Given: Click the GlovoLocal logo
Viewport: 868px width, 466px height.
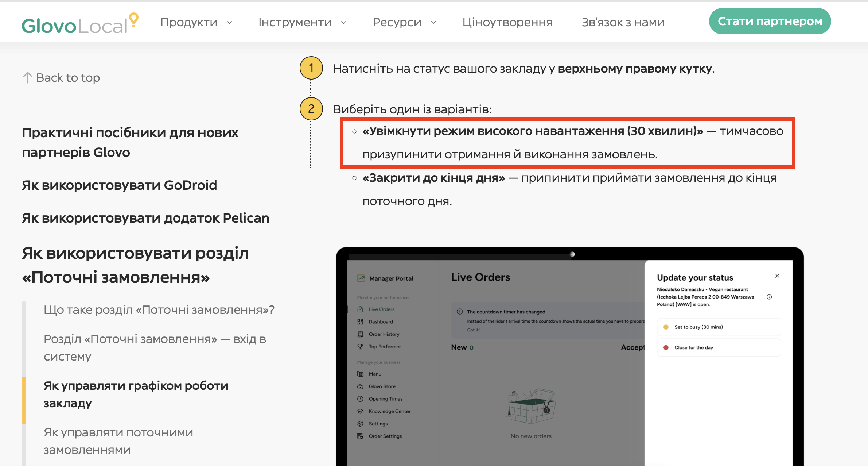Looking at the screenshot, I should pyautogui.click(x=80, y=23).
